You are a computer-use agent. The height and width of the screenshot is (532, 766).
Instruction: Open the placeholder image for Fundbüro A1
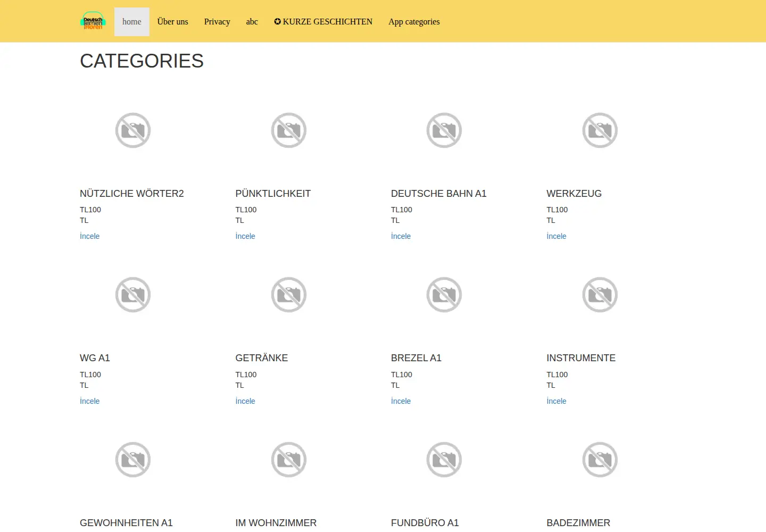[x=444, y=460]
